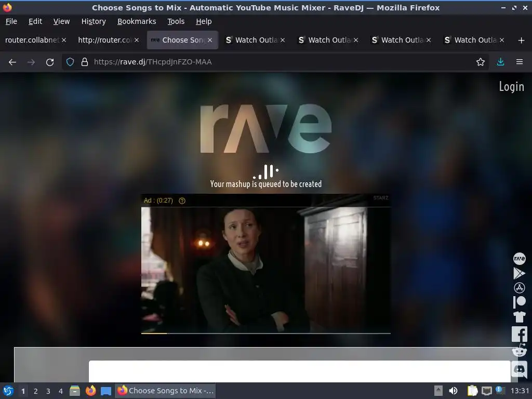The height and width of the screenshot is (399, 532).
Task: Click the removable media eject tray icon
Action: [x=438, y=391]
